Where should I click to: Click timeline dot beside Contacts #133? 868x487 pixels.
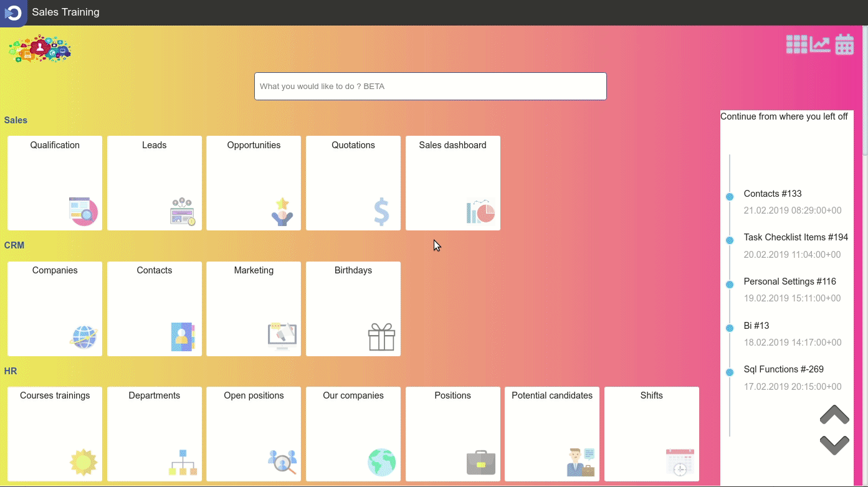point(730,197)
